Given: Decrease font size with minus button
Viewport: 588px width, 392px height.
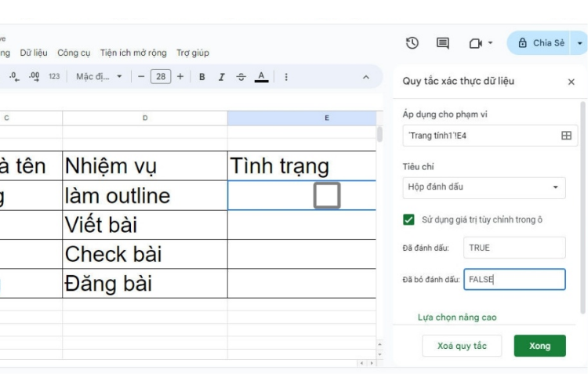Looking at the screenshot, I should tap(141, 77).
